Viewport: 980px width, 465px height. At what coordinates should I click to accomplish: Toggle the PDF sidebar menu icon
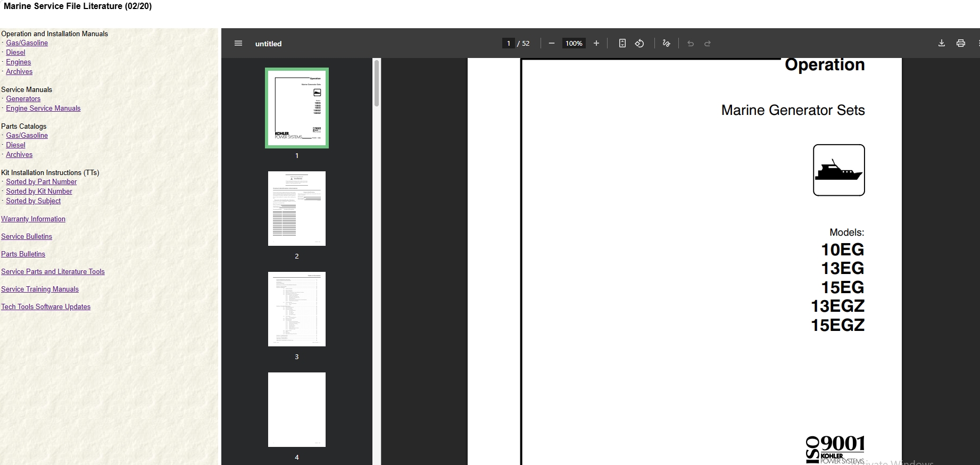pos(238,44)
